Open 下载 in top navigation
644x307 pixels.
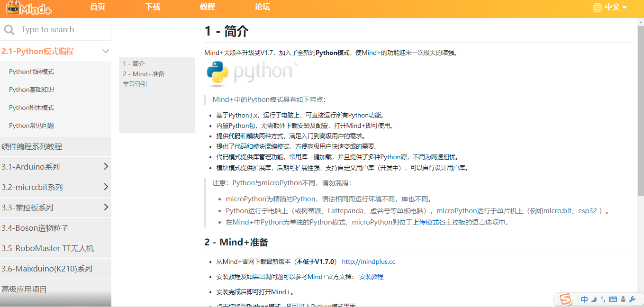(153, 7)
